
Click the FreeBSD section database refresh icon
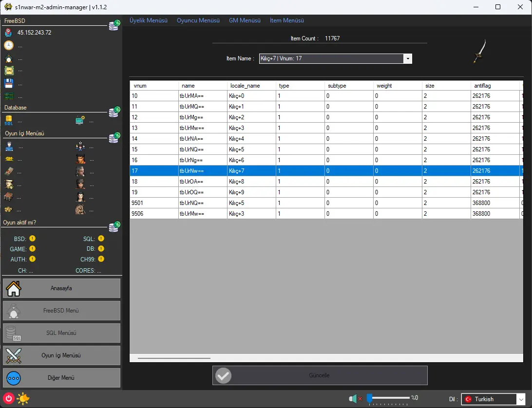pyautogui.click(x=114, y=25)
